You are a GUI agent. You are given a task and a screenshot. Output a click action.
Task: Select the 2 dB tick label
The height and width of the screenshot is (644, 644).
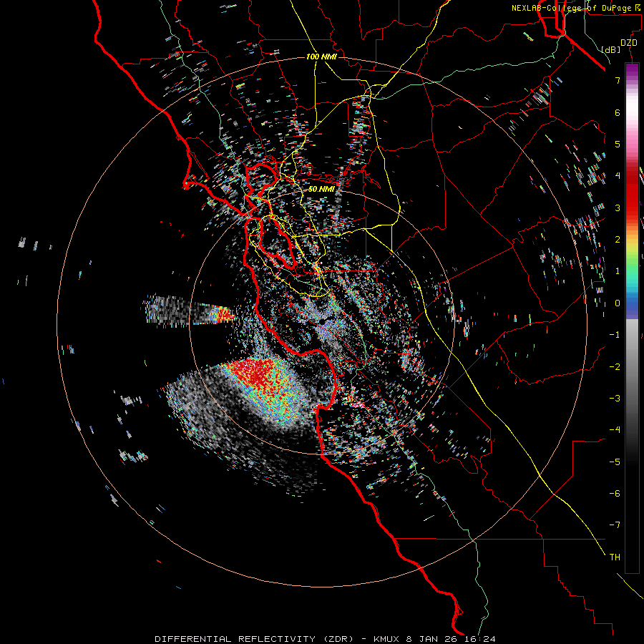(618, 240)
